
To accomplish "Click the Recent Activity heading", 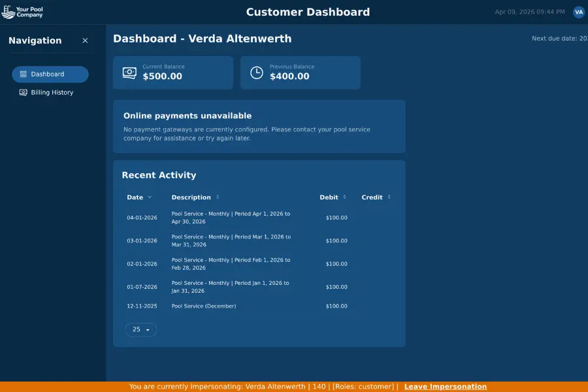I will [159, 175].
